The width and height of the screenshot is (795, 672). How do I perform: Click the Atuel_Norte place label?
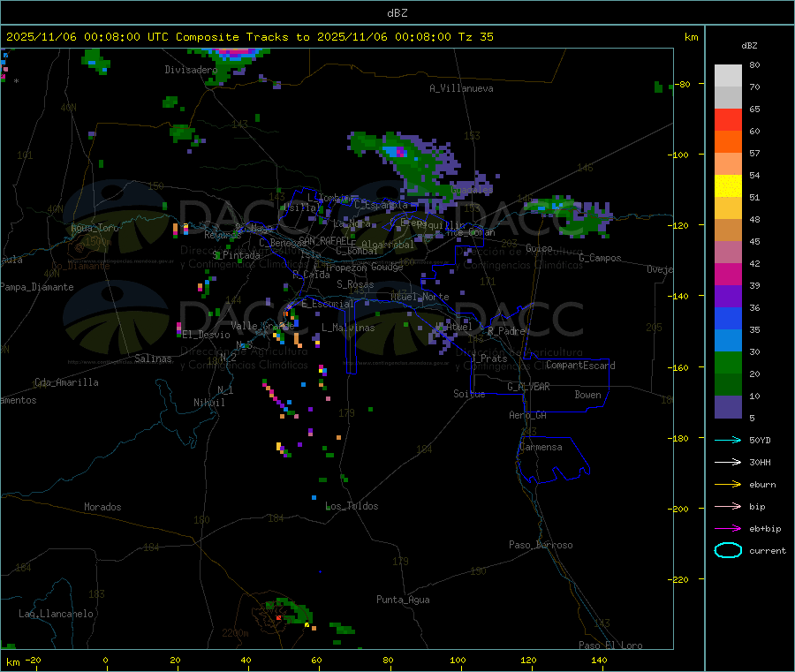click(420, 297)
